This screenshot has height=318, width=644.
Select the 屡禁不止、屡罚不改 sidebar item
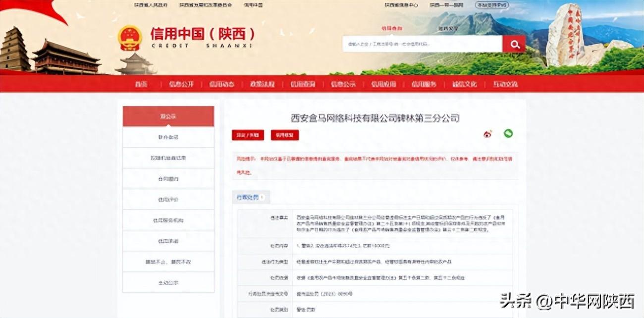(168, 262)
